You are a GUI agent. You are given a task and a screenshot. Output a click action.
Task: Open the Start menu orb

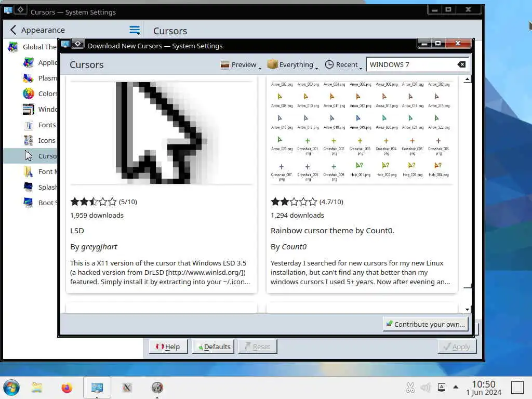[x=11, y=388]
